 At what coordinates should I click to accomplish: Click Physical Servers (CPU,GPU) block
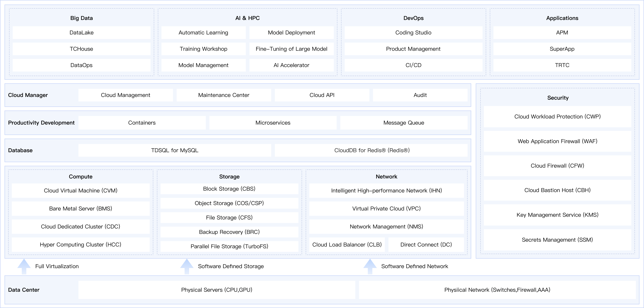217,290
